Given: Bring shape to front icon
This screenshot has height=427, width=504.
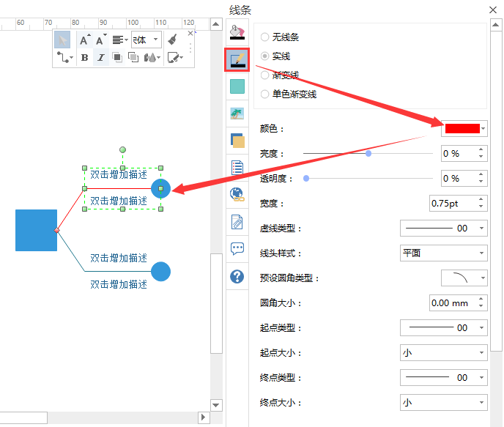Looking at the screenshot, I should point(117,58).
